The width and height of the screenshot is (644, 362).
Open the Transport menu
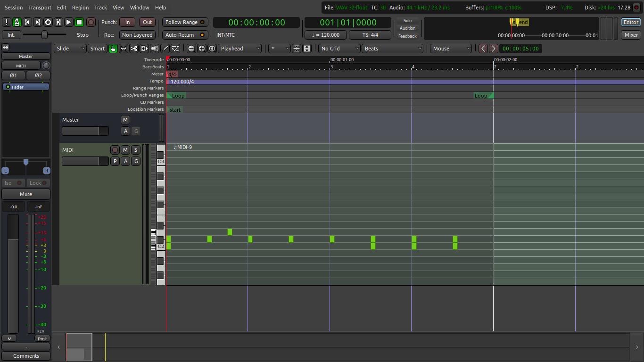pyautogui.click(x=40, y=8)
